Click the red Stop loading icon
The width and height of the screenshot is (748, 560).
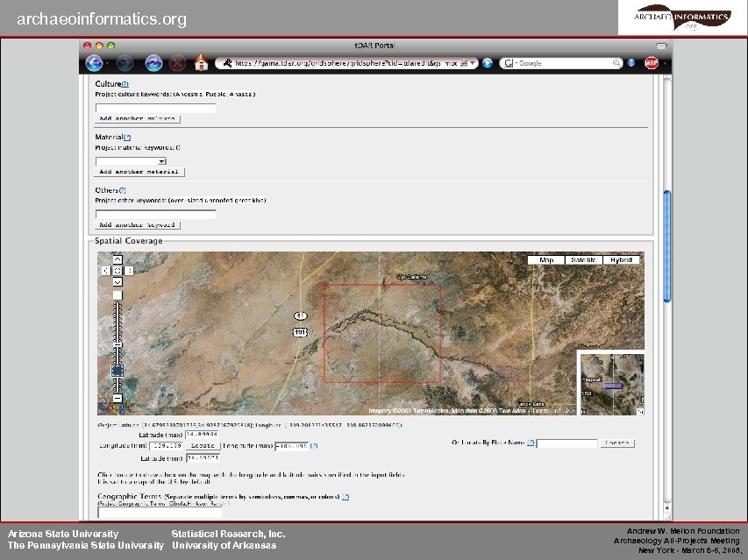178,62
